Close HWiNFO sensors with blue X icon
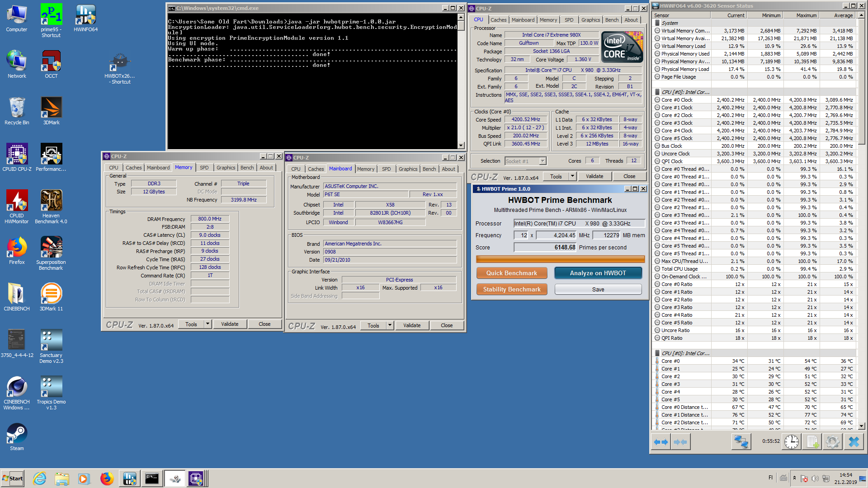This screenshot has width=868, height=488. point(854,442)
